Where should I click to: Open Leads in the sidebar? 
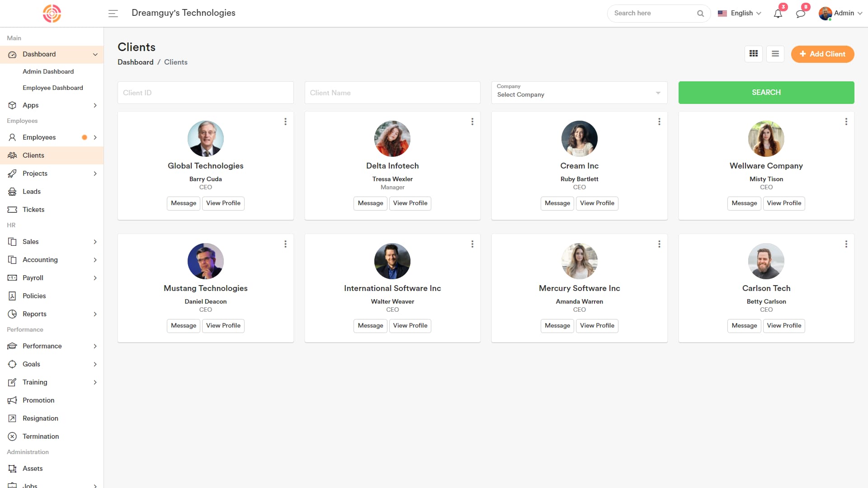click(x=32, y=192)
